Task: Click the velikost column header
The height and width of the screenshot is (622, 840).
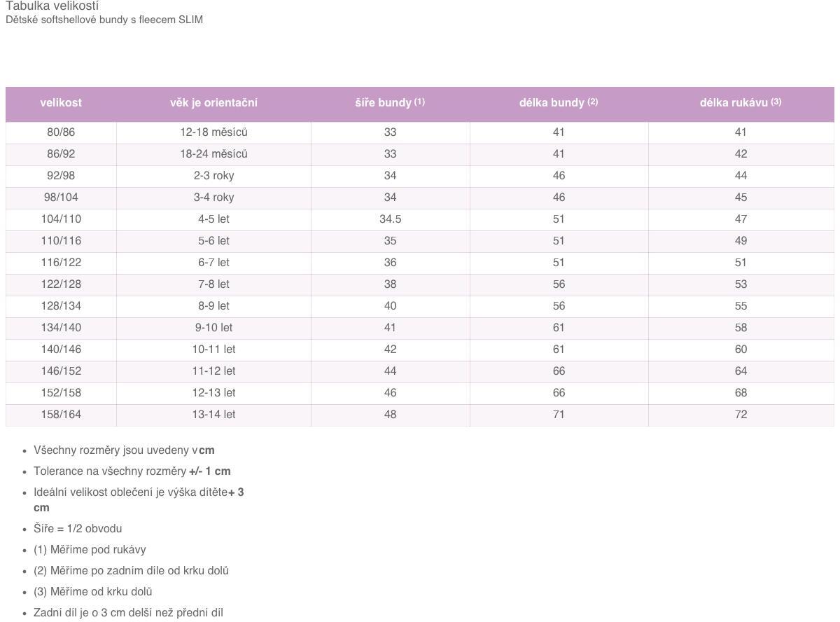Action: point(61,103)
